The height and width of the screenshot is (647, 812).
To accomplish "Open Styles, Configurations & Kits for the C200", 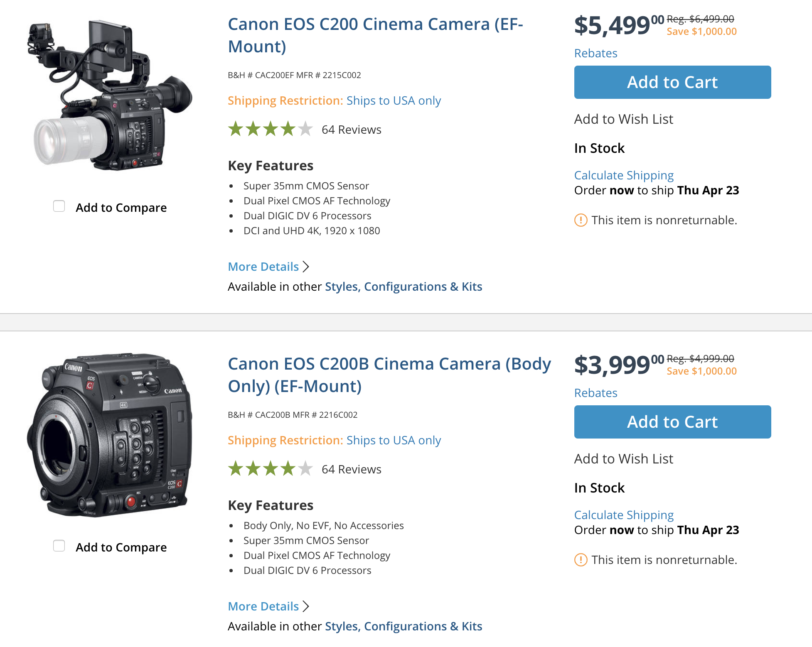I will 404,287.
